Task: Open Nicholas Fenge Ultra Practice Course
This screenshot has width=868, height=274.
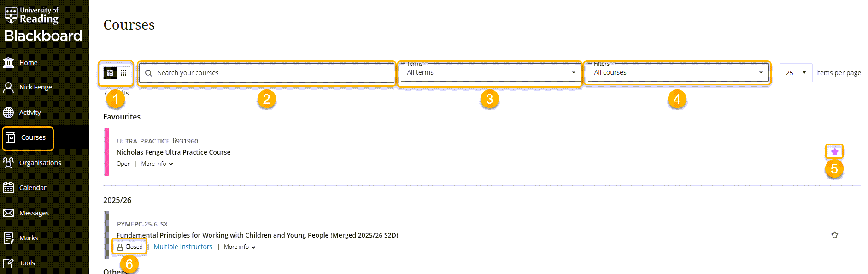Action: 173,152
